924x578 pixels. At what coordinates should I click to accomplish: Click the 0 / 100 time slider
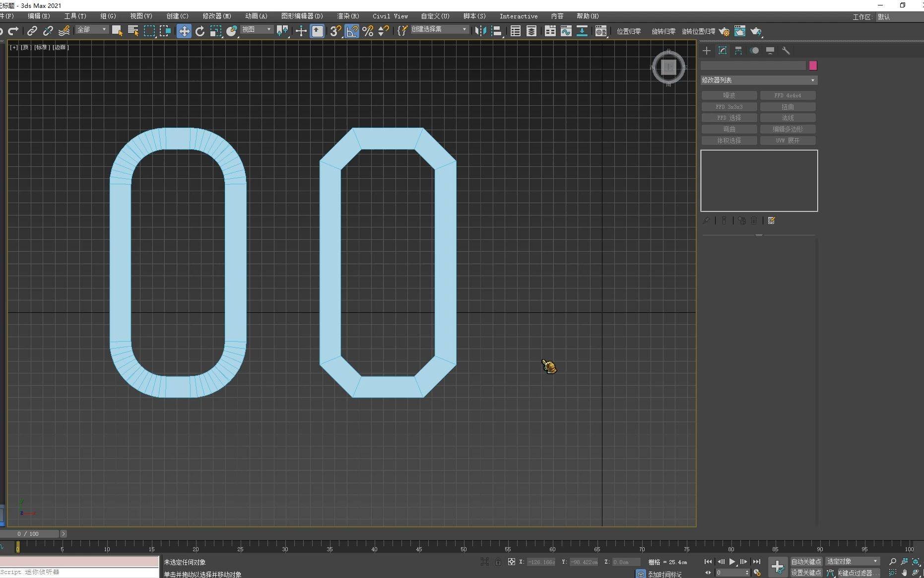[30, 534]
